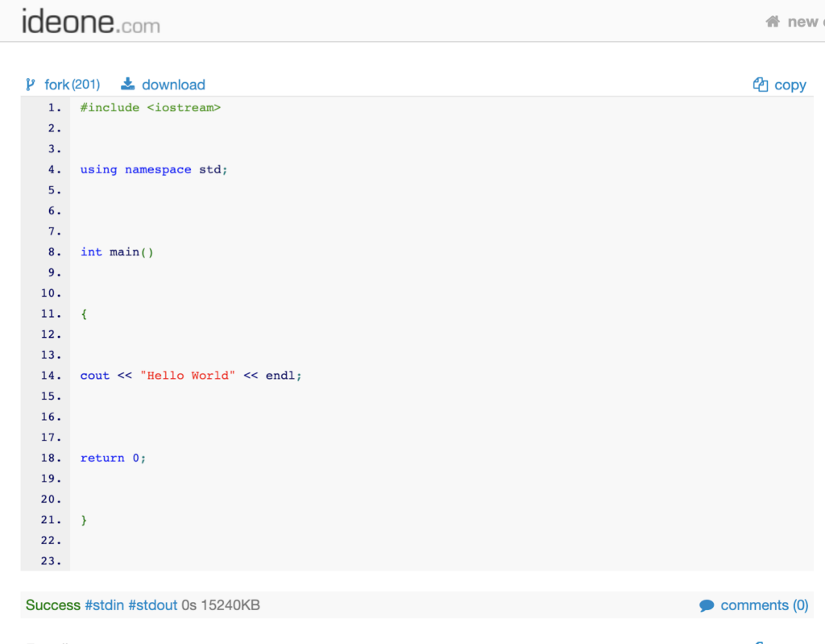Click the "Hello World" string literal
Screen dimensions: 825x644
click(x=187, y=376)
